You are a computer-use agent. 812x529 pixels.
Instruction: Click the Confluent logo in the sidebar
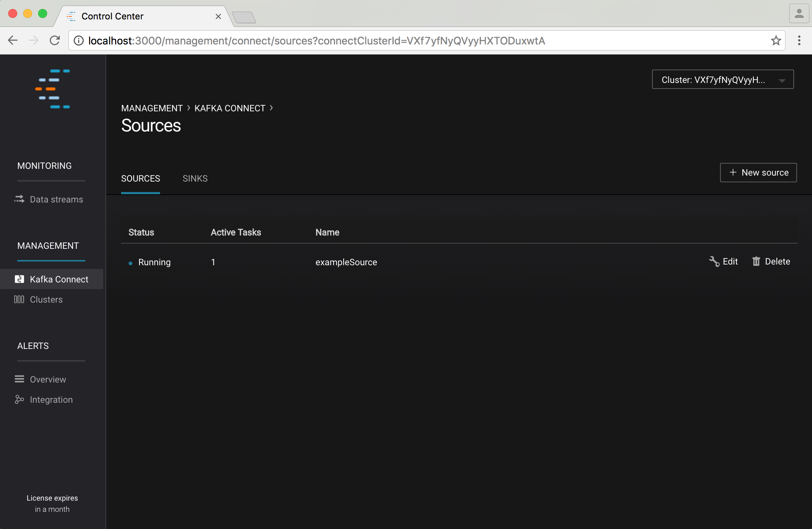pyautogui.click(x=53, y=89)
